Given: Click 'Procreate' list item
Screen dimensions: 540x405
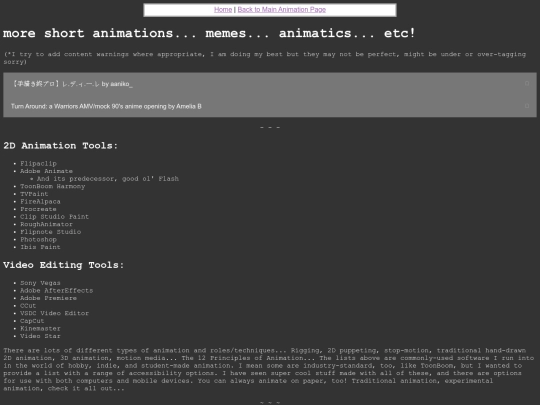Looking at the screenshot, I should click(38, 209).
